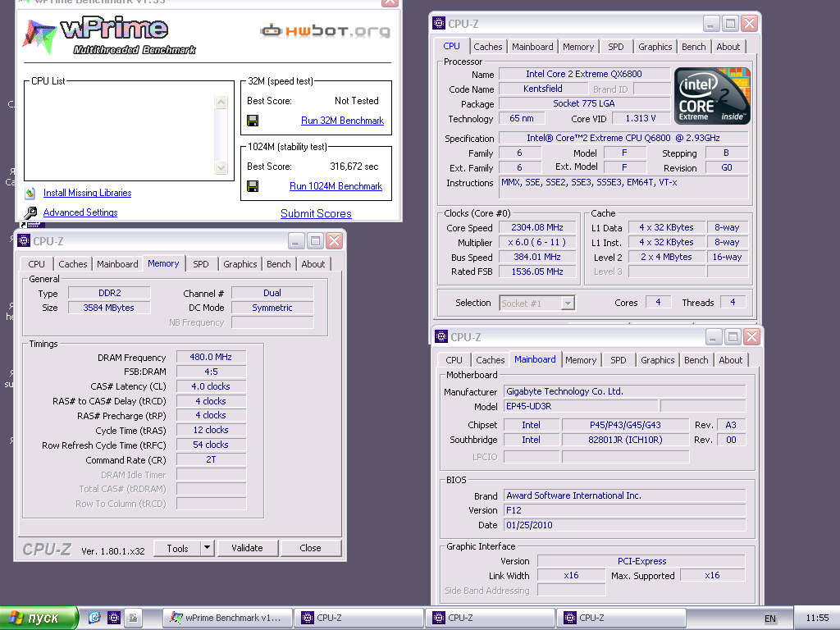
Task: Click the EP45-UD3R model field
Action: pyautogui.click(x=581, y=406)
